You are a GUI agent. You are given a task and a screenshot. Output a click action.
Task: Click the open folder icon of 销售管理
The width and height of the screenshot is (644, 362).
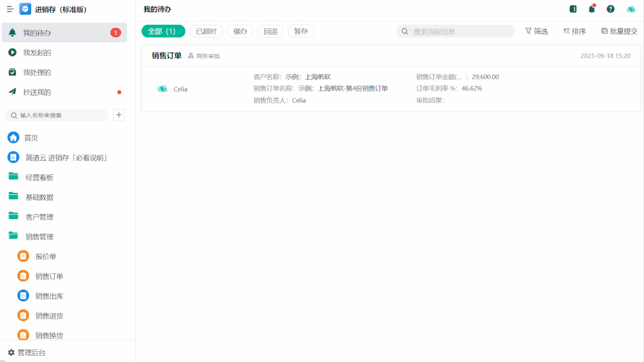(x=13, y=236)
